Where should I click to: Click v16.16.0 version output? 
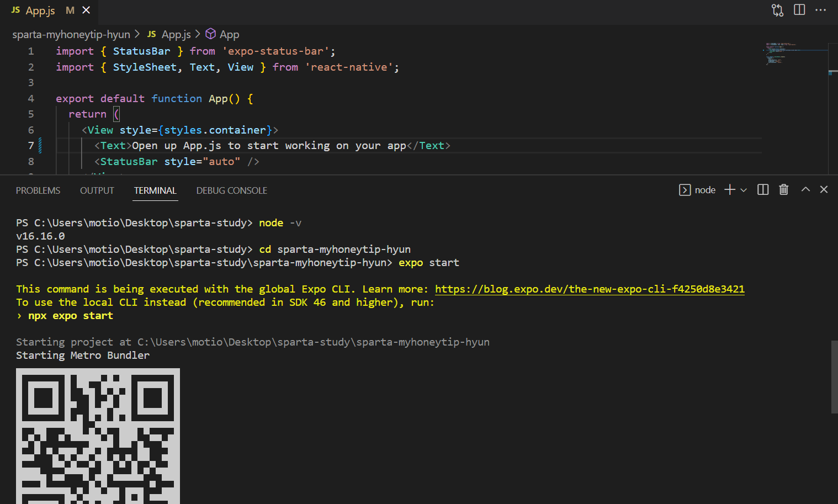40,236
